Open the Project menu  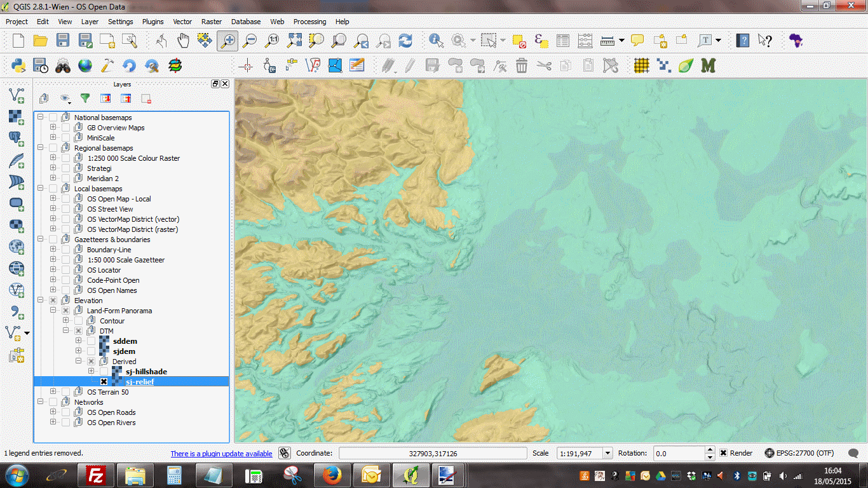click(17, 22)
